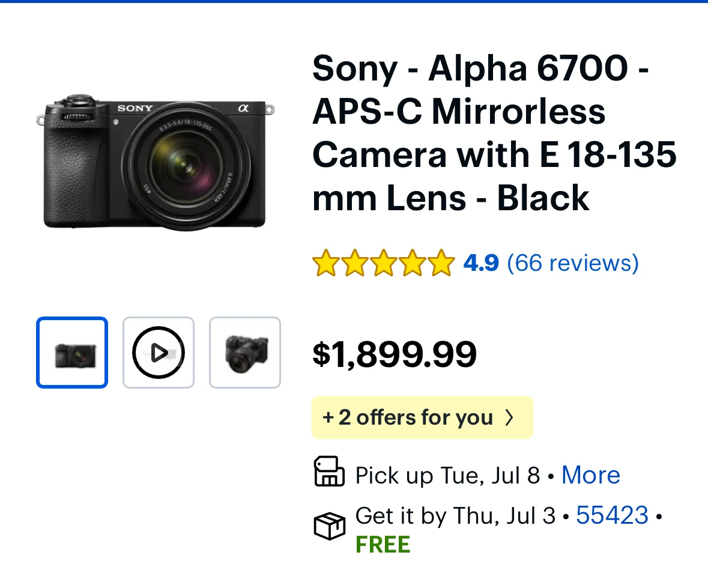The image size is (708, 588).
Task: Expand offers using the chevron arrow
Action: coord(509,417)
